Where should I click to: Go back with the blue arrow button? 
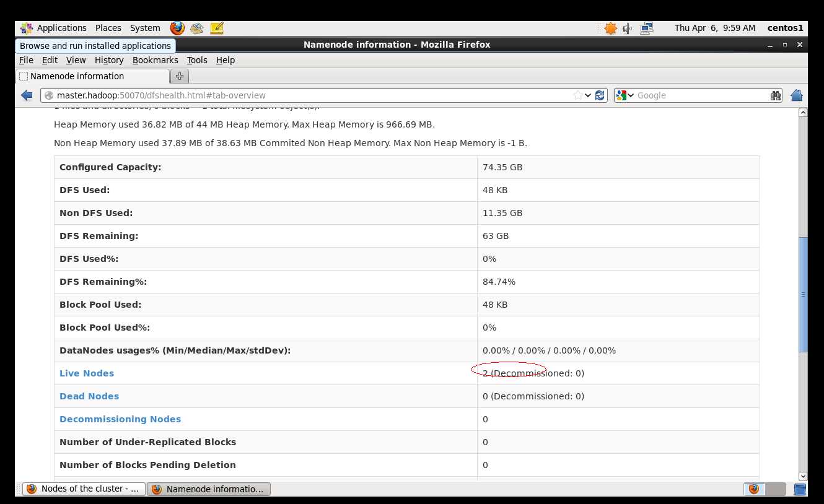[27, 95]
